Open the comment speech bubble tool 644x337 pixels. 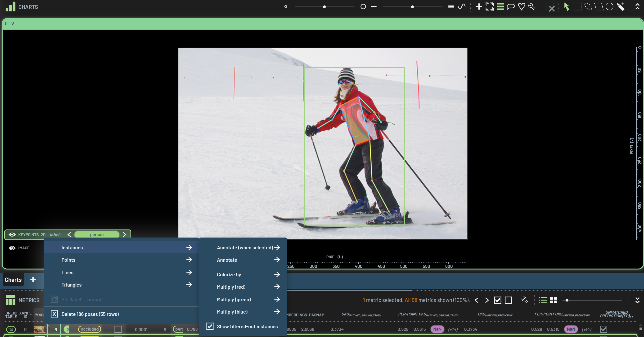pos(511,7)
